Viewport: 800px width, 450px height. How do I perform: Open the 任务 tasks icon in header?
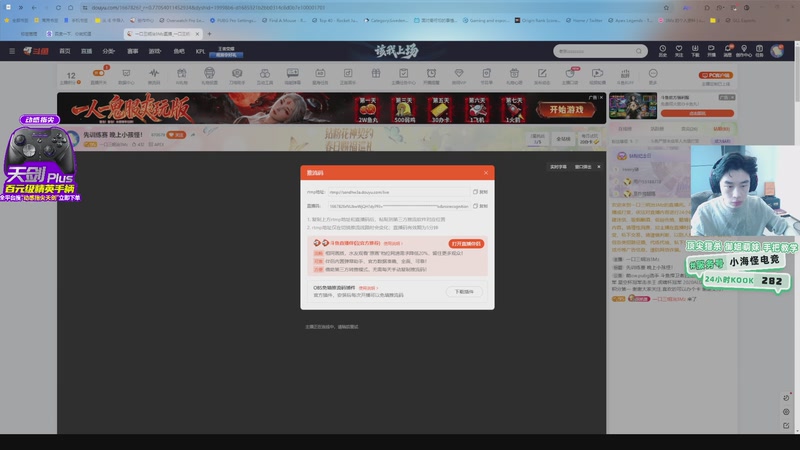point(759,51)
